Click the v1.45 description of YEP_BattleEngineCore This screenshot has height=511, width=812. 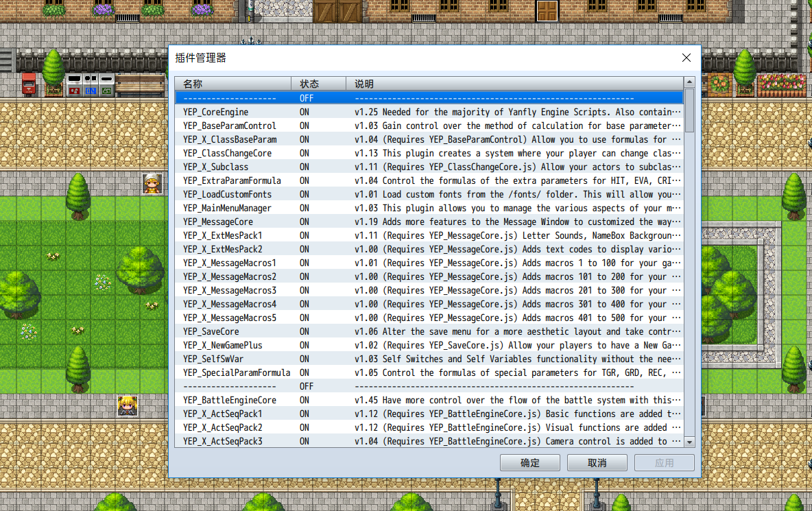[517, 400]
